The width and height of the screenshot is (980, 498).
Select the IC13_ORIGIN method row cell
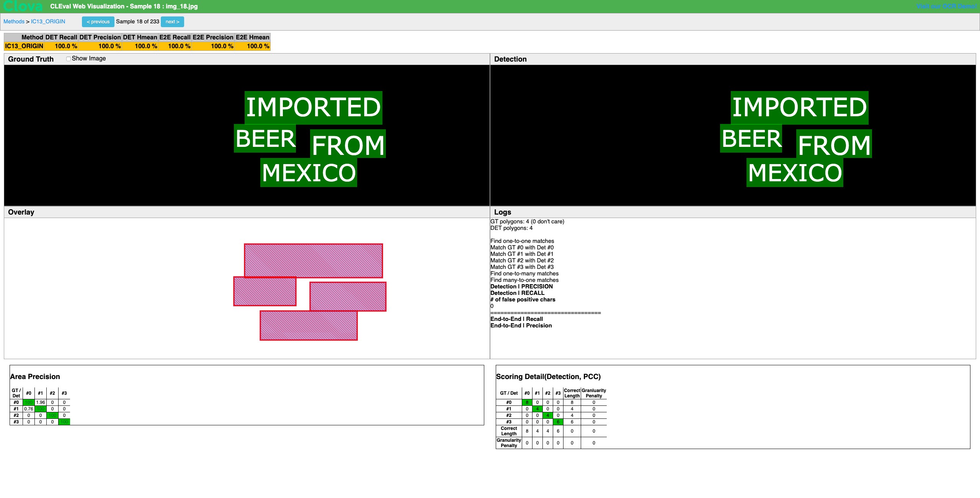[x=24, y=46]
